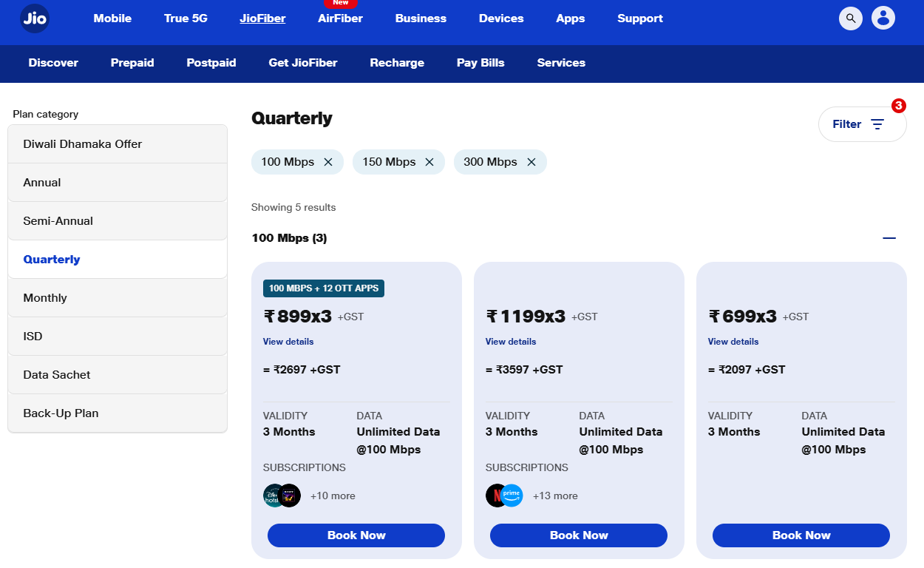Open the search icon in header
The image size is (924, 568).
click(x=851, y=18)
